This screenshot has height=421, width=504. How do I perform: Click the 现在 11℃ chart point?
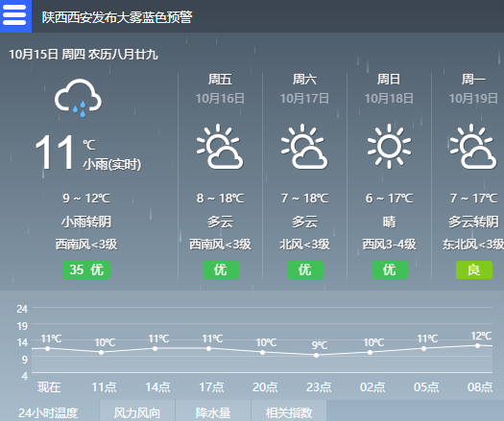[x=48, y=348]
